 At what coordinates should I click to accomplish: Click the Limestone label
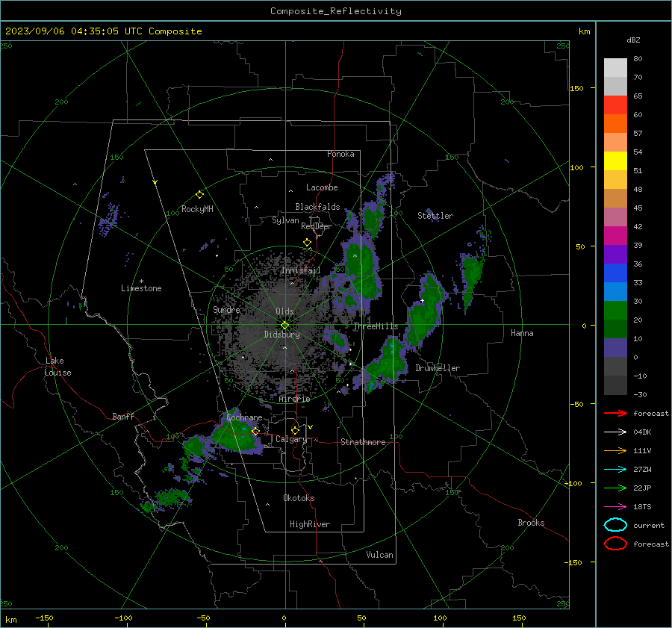point(141,288)
